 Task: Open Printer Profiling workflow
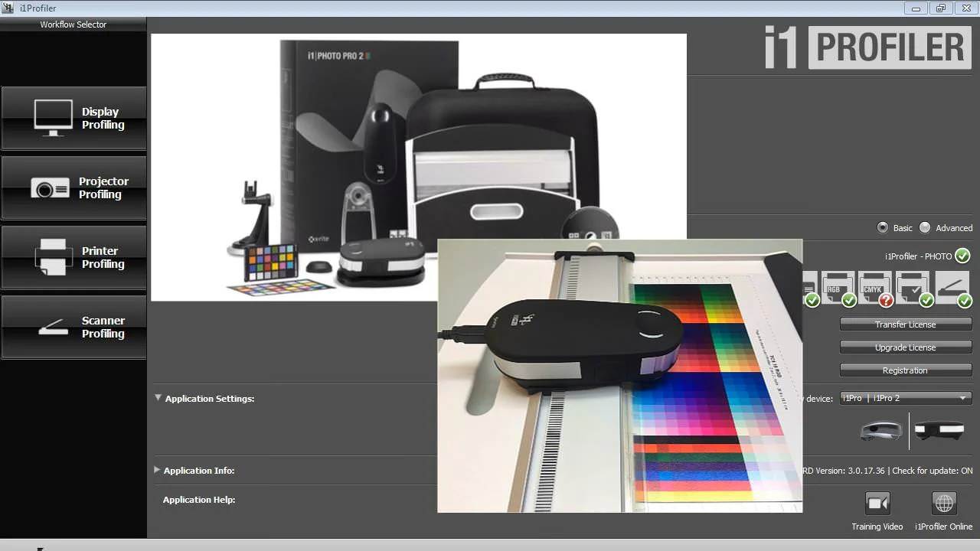(73, 257)
